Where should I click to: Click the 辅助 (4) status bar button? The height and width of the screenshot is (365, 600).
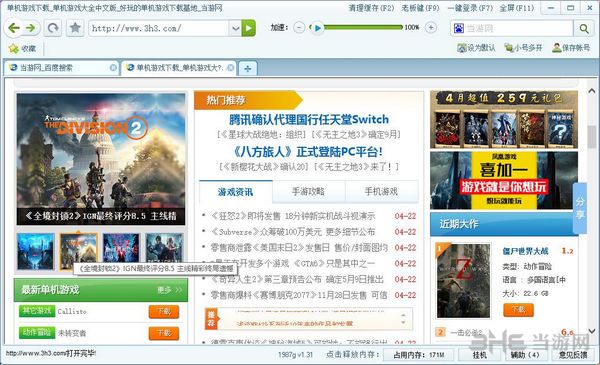(525, 355)
